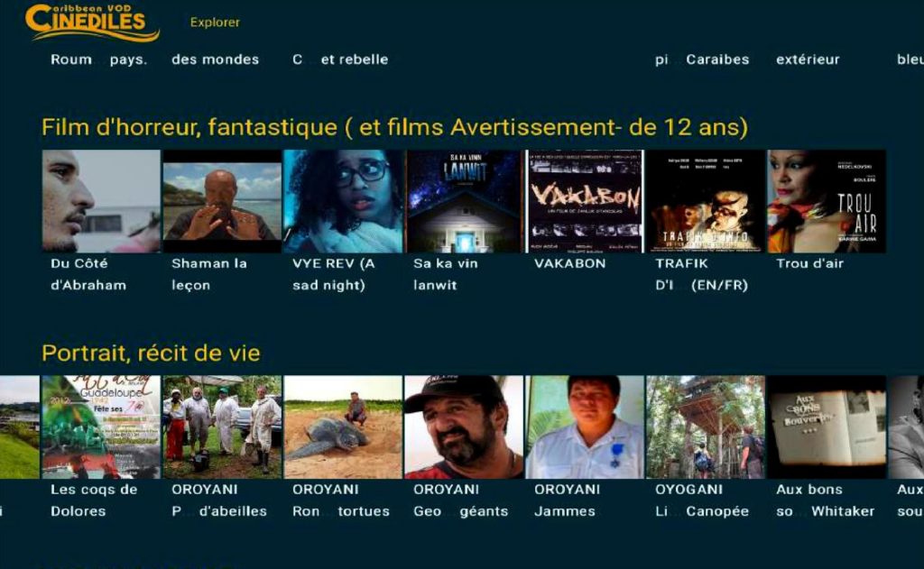Select the Aux bons Whitaker thumbnail
Viewport: 924px width, 569px height.
[827, 427]
